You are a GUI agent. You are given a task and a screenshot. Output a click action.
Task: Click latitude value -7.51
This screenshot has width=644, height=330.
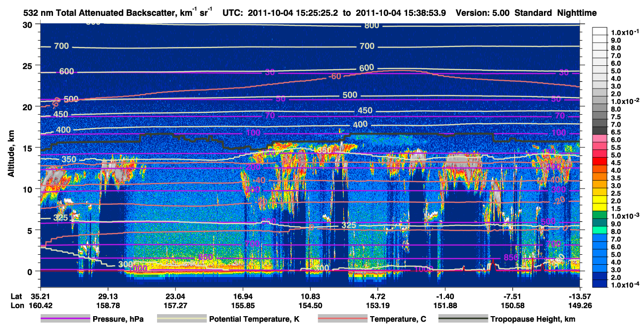512,296
